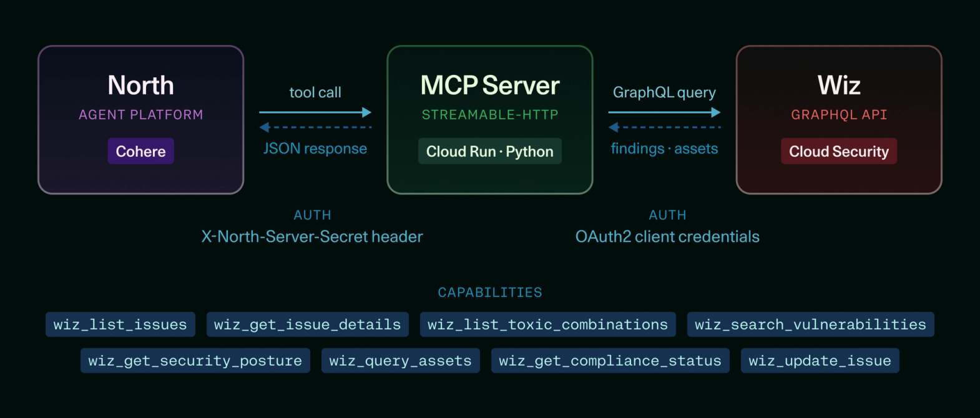This screenshot has width=980, height=418.
Task: Click dashed arrow above findings · assets
Action: click(664, 127)
